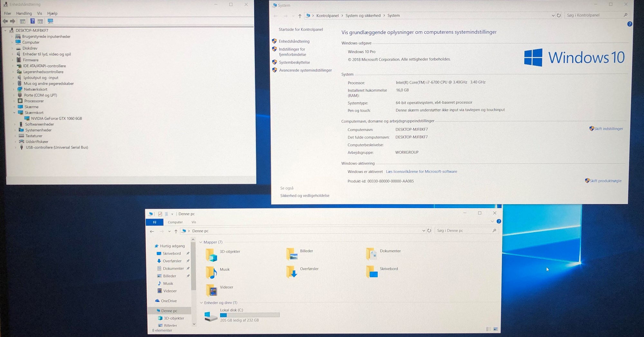This screenshot has height=337, width=644.
Task: Click the Skift indstillinger link
Action: pos(608,129)
